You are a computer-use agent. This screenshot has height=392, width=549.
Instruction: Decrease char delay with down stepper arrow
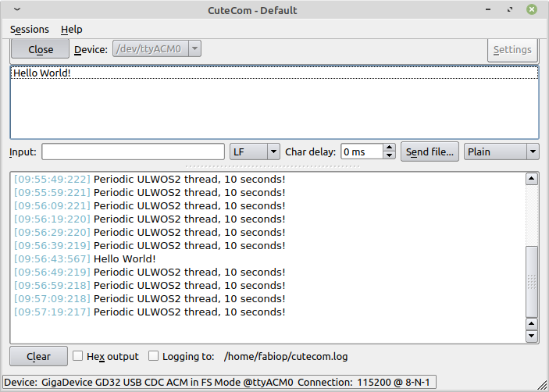click(x=390, y=155)
